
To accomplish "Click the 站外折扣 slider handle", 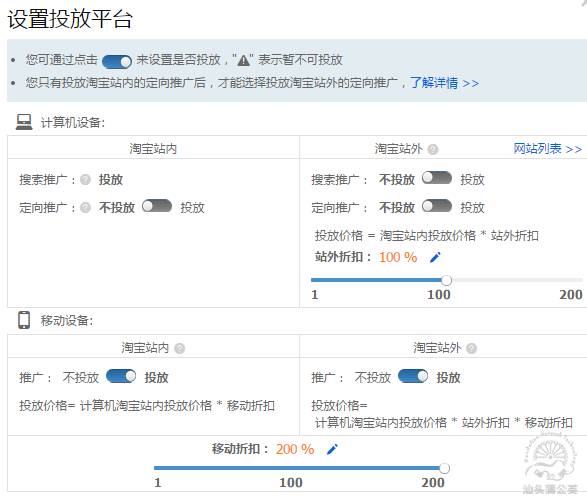I will 446,280.
